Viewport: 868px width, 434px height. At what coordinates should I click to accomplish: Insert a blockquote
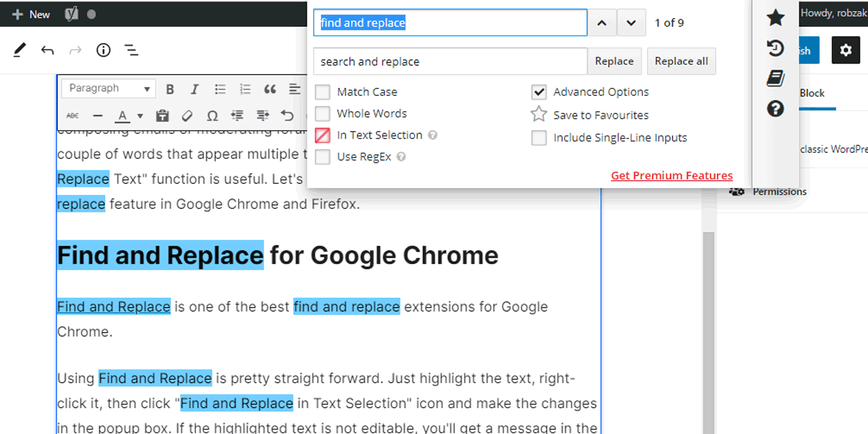270,89
